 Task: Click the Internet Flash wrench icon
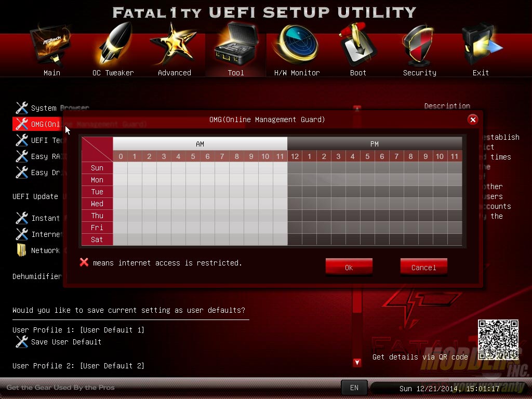22,234
